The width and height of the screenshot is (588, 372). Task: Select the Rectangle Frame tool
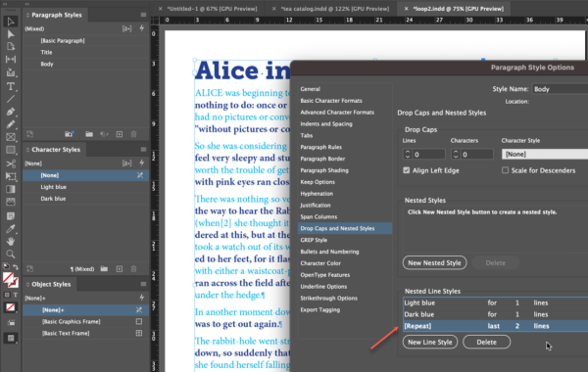[11, 137]
